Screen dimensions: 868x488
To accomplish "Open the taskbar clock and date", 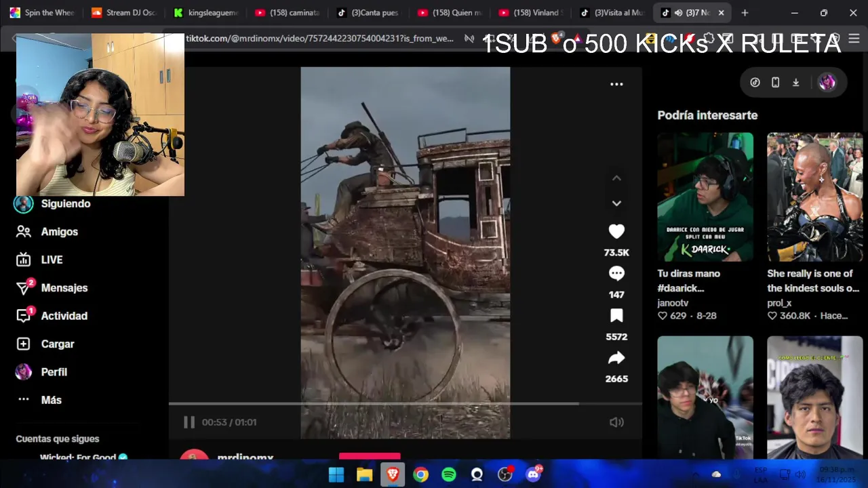I will click(837, 474).
